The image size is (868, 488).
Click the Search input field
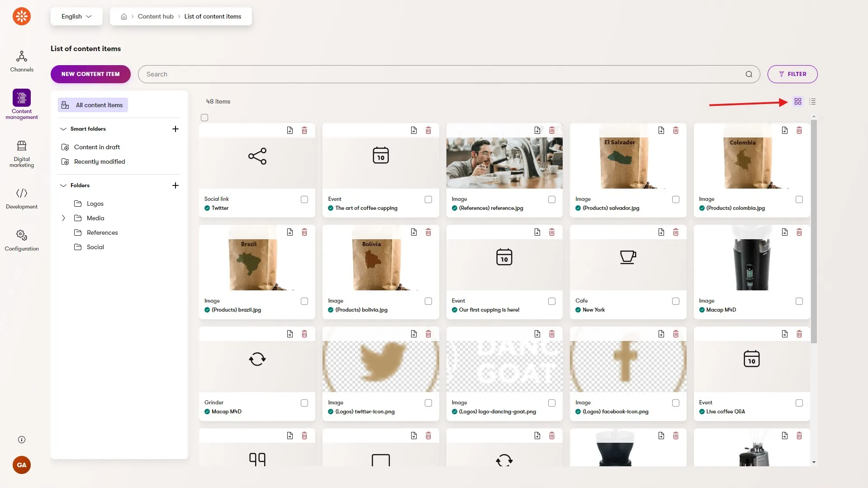pos(449,74)
